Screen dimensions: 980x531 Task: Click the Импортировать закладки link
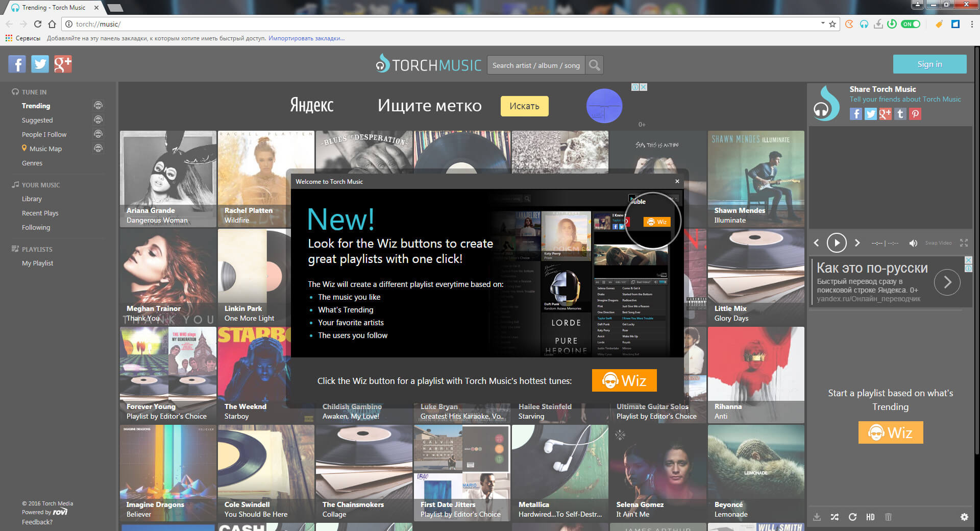click(306, 38)
